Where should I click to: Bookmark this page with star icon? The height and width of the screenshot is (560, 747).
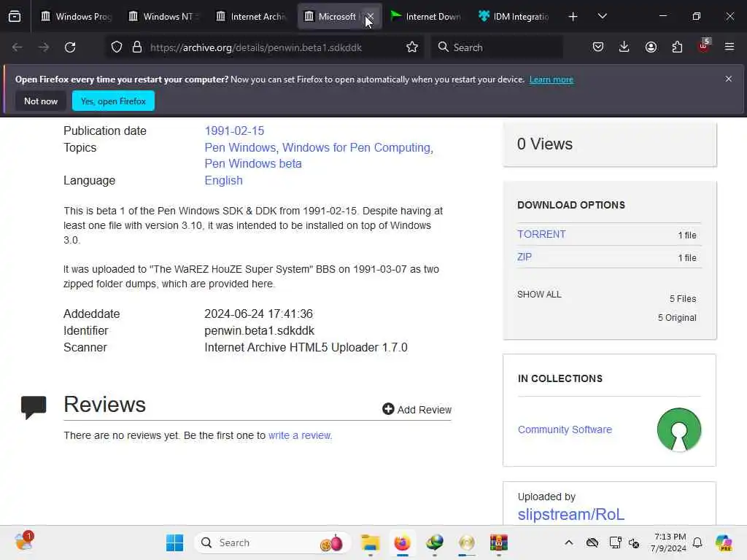412,47
